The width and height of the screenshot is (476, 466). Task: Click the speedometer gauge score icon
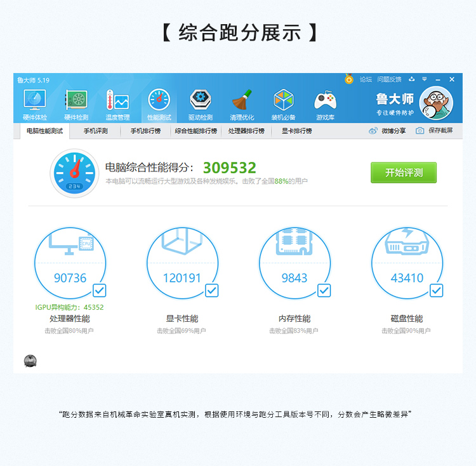(74, 173)
